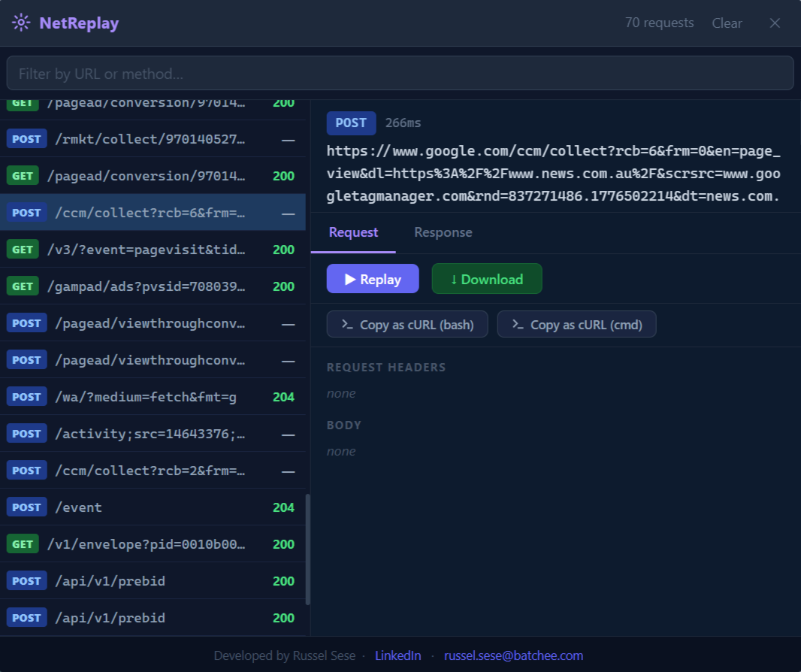
Task: Click the terminal icon on Copy as cURL (cmd)
Action: pos(517,324)
